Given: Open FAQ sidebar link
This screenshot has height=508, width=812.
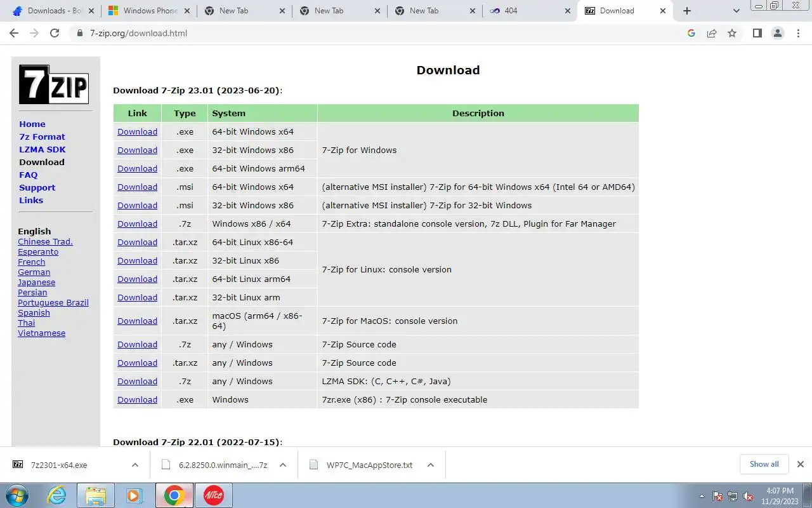Looking at the screenshot, I should pos(29,175).
